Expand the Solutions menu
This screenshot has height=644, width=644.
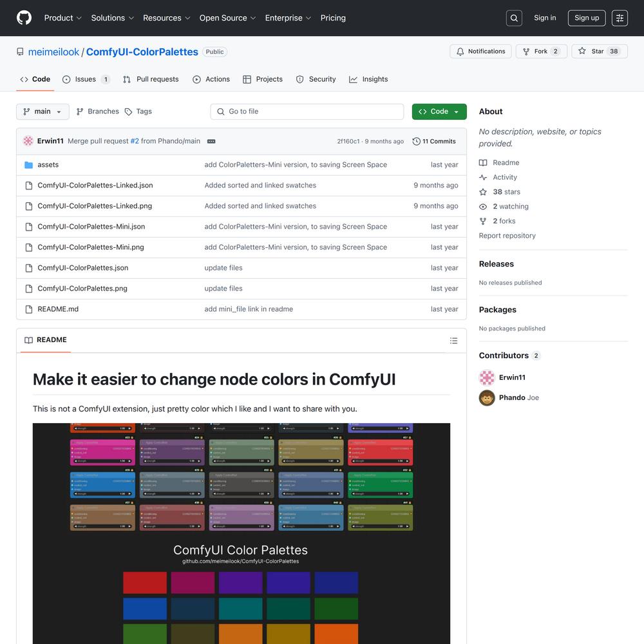click(113, 18)
